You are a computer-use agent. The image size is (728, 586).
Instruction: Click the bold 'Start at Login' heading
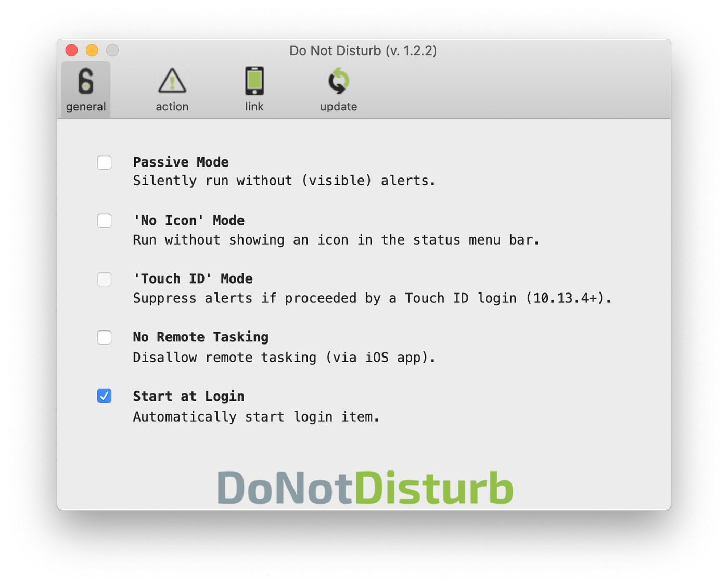[188, 396]
